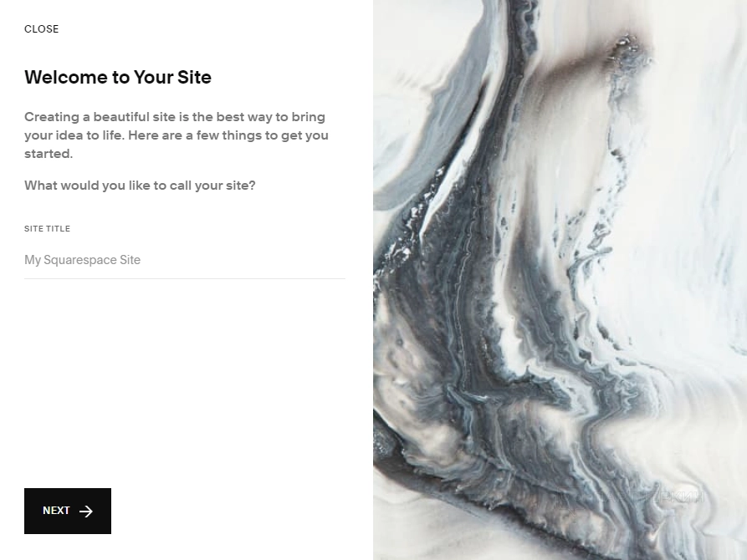Image resolution: width=747 pixels, height=560 pixels.
Task: Dismiss the welcome dialog via CLOSE
Action: point(42,29)
